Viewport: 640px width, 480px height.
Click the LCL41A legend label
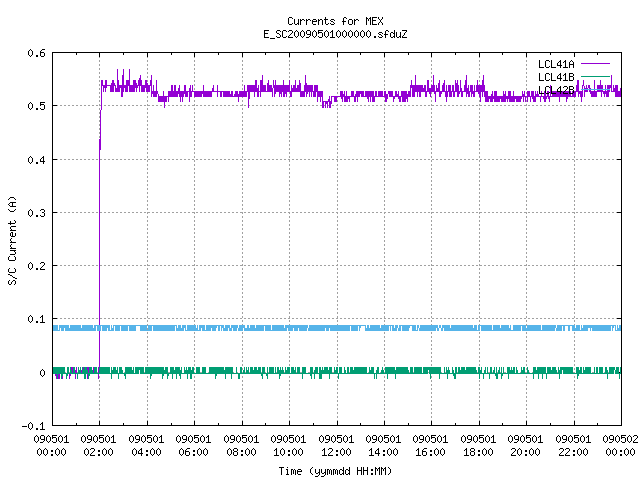pyautogui.click(x=556, y=64)
